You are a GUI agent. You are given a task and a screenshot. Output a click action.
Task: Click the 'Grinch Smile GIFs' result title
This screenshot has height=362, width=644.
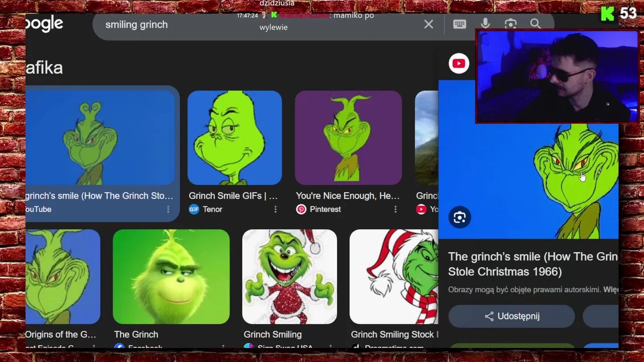click(x=233, y=196)
